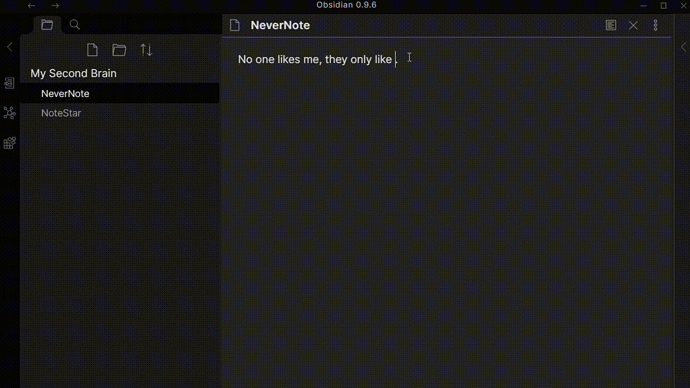
Task: Close the NeverNote pane
Action: coord(633,25)
